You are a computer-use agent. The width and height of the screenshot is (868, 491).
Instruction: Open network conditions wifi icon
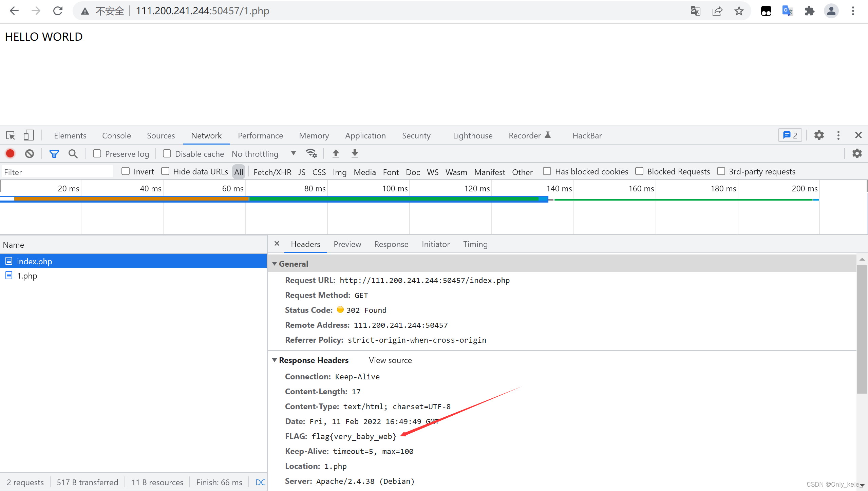311,154
